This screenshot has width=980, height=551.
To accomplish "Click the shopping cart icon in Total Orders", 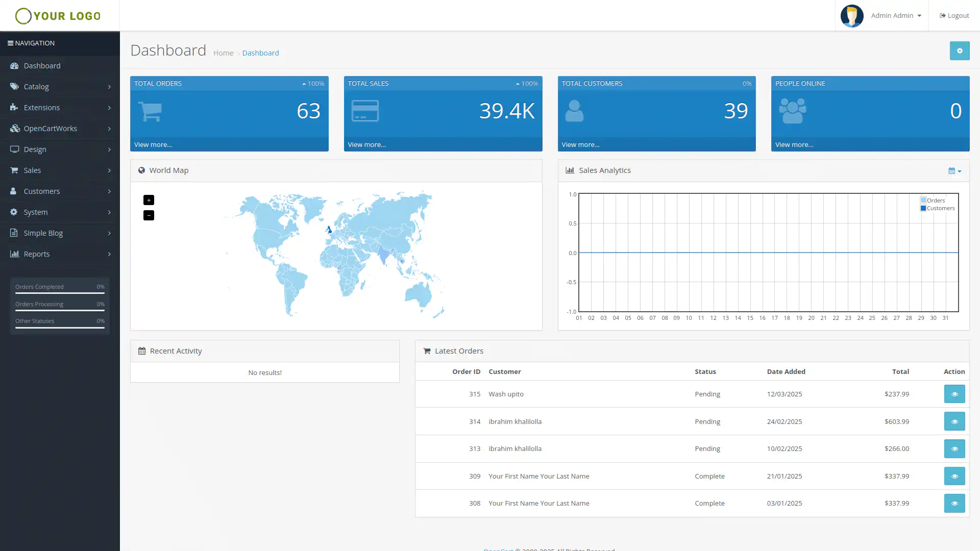I will pos(150,111).
